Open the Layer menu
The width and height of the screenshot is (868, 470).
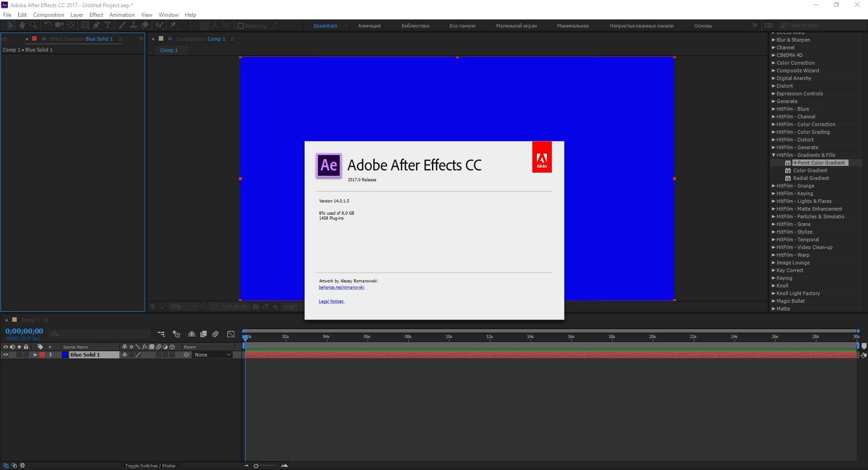click(77, 15)
